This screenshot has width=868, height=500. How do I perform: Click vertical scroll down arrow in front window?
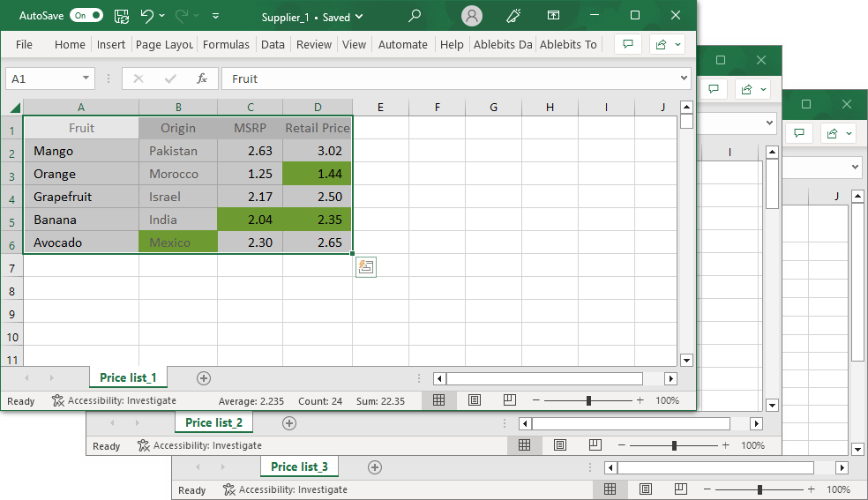[x=686, y=361]
